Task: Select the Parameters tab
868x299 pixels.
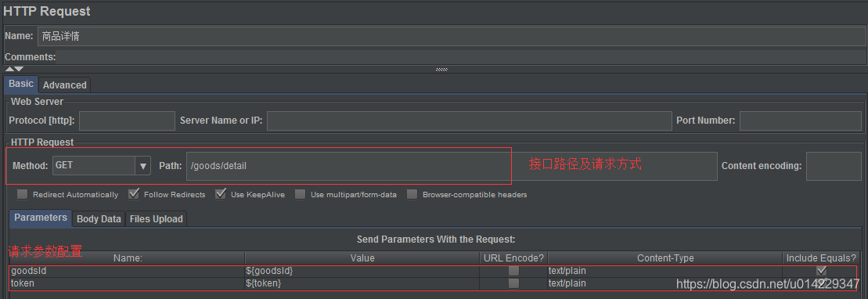Action: tap(41, 218)
